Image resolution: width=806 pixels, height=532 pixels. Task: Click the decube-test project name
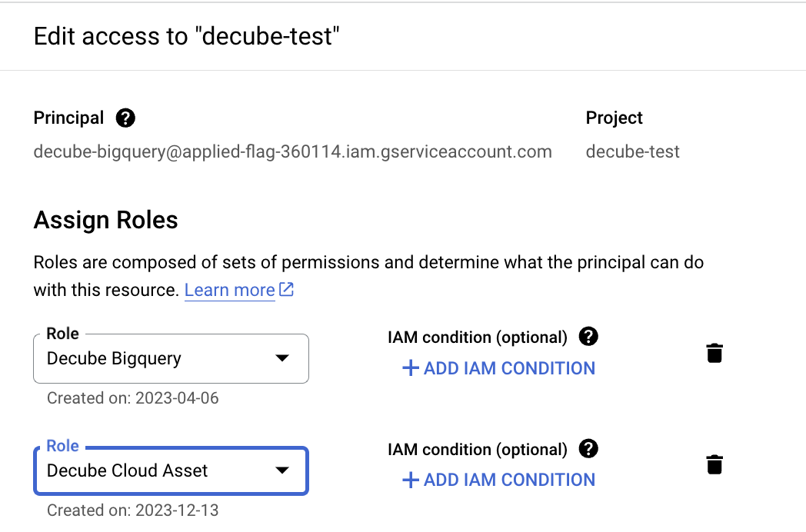tap(632, 151)
